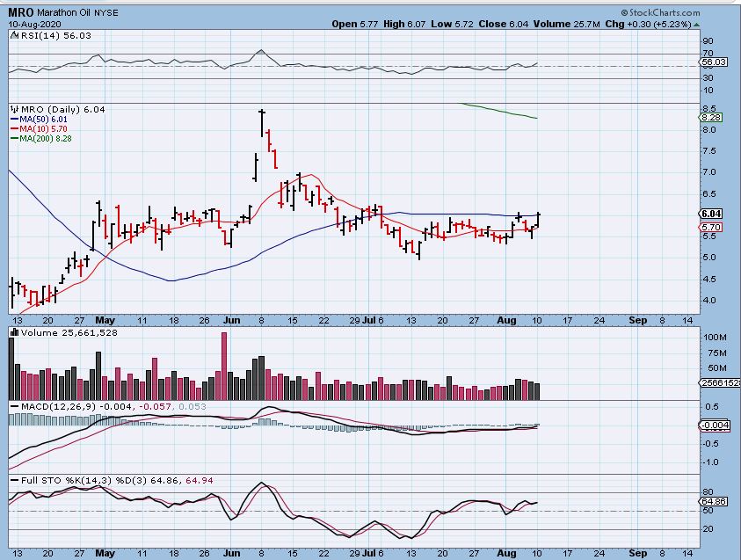Screen dimensions: 741x560
Task: Click the 64.86 stochastic tag on right axis
Action: (714, 501)
